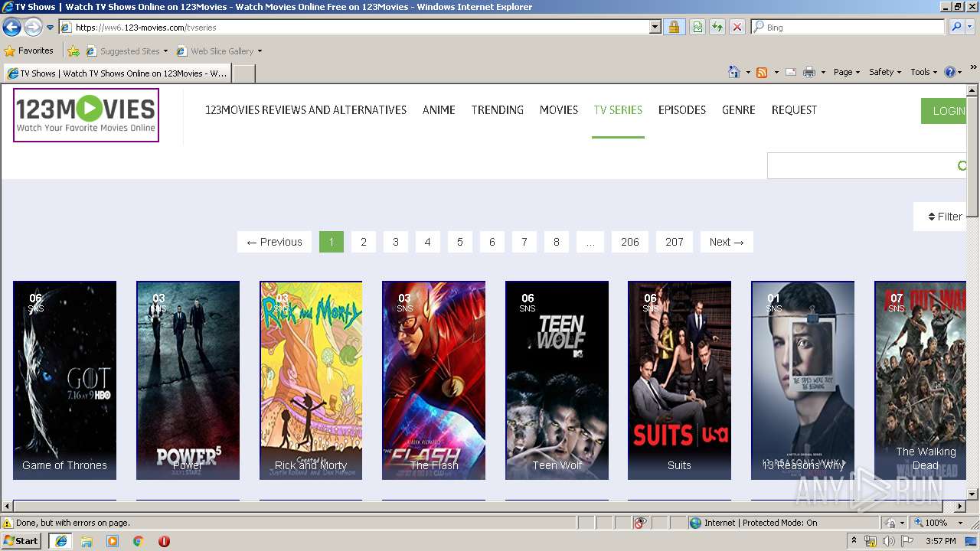Image resolution: width=980 pixels, height=551 pixels.
Task: Open 123Movies Reviews and Alternatives
Action: (305, 110)
